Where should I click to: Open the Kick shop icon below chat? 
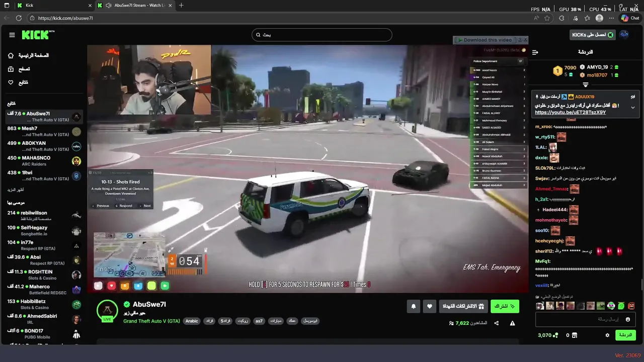click(x=575, y=335)
